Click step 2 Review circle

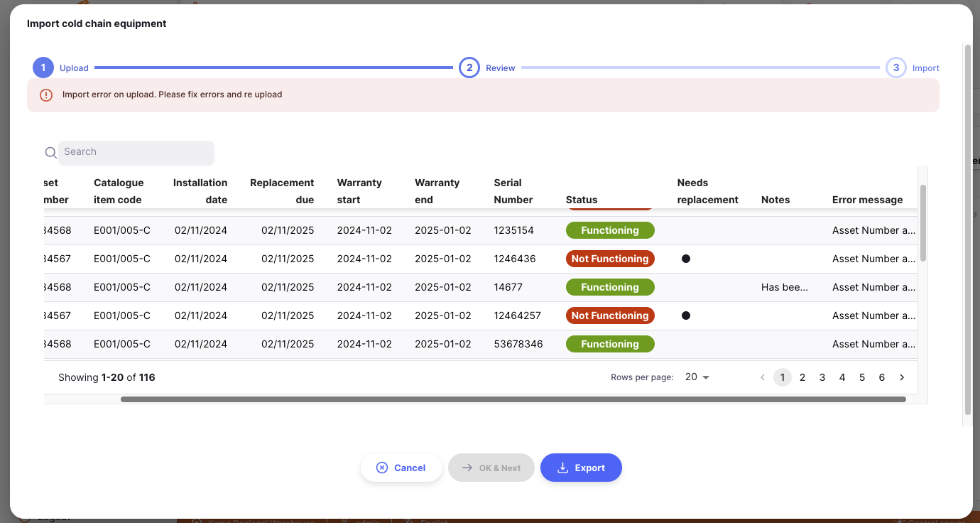click(x=469, y=68)
